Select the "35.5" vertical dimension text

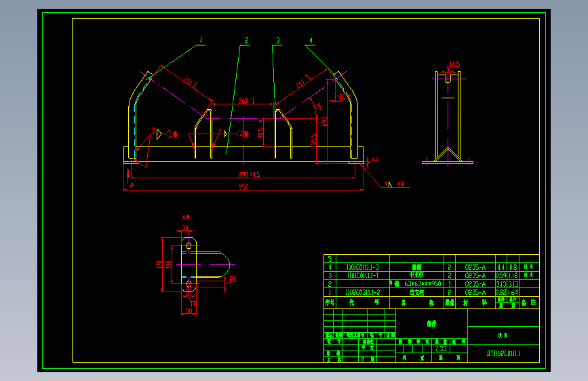pyautogui.click(x=313, y=140)
